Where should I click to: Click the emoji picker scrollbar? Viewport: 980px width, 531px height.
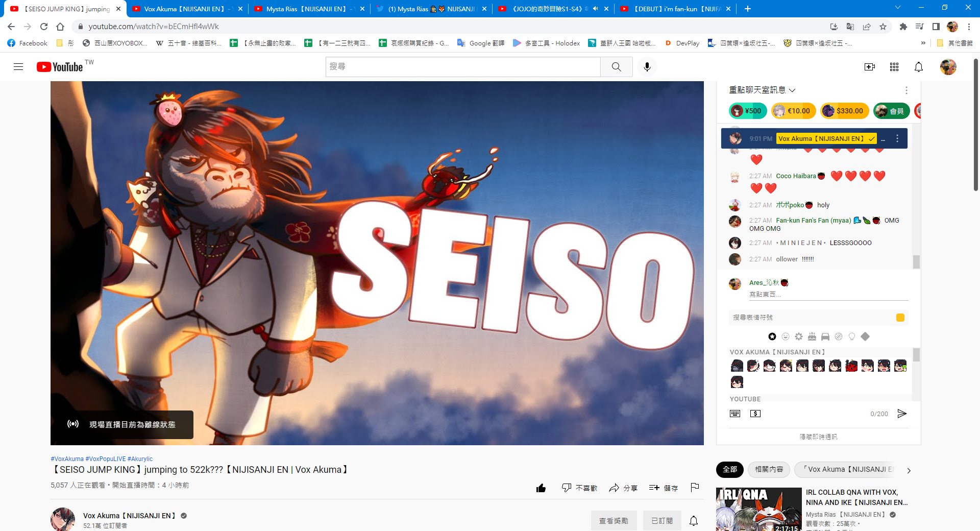[x=916, y=355]
